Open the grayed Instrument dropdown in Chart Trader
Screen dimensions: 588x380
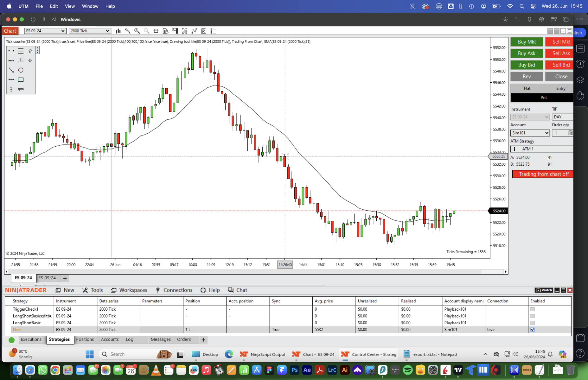pos(530,117)
